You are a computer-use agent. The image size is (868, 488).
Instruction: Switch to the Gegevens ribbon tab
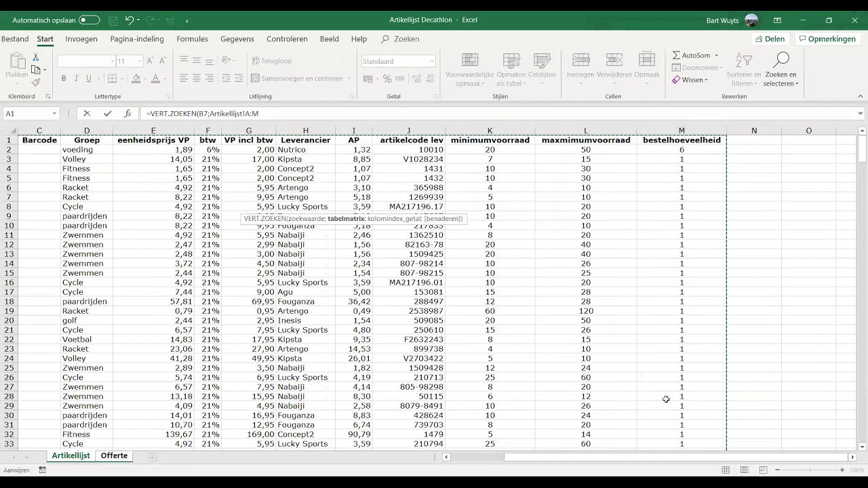(237, 39)
